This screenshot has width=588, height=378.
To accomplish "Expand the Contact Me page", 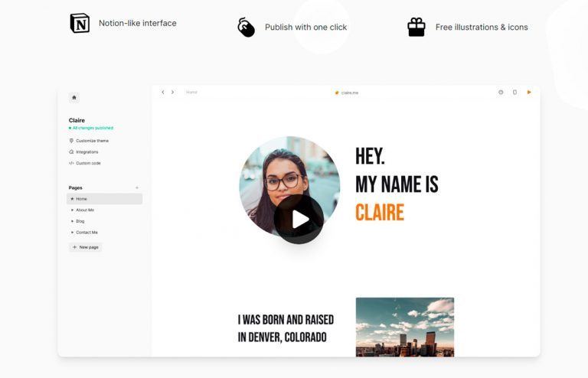I will [73, 232].
